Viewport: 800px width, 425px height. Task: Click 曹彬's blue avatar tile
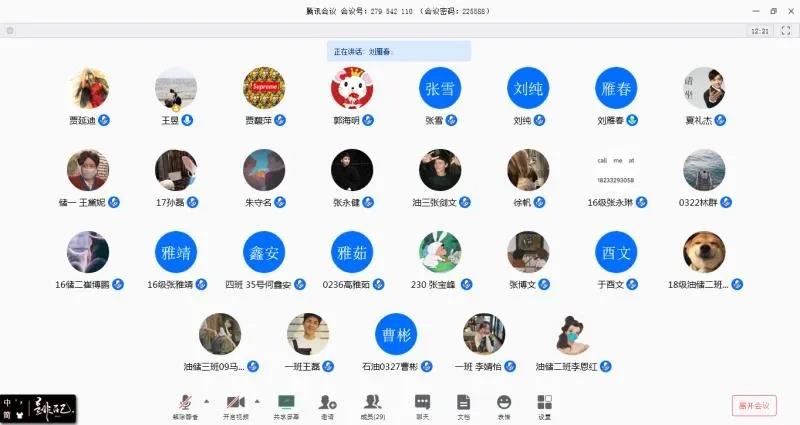(x=396, y=335)
